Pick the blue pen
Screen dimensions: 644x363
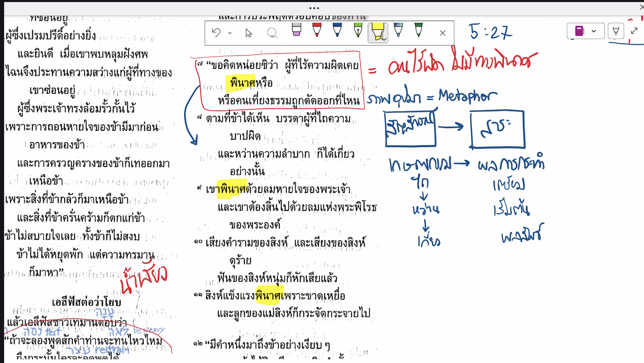337,30
